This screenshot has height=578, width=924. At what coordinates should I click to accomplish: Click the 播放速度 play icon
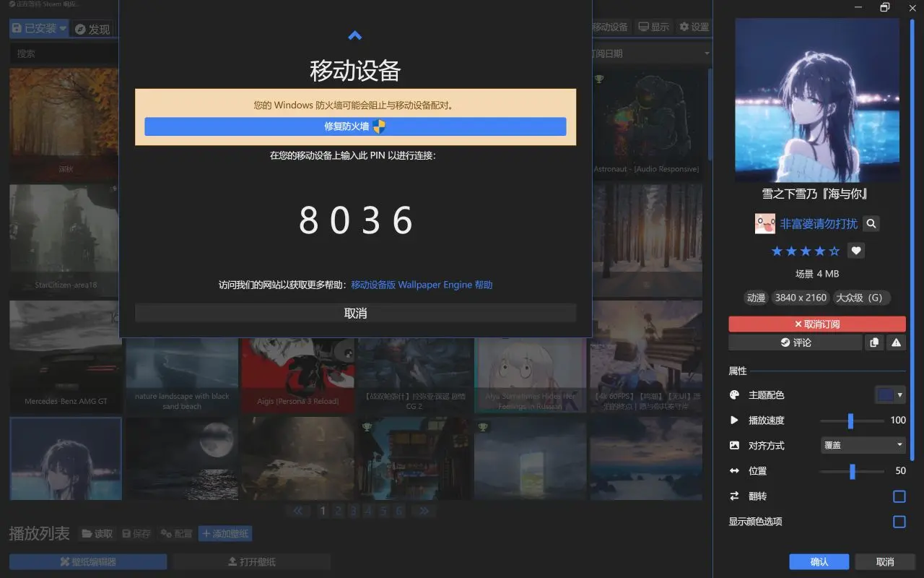click(735, 420)
